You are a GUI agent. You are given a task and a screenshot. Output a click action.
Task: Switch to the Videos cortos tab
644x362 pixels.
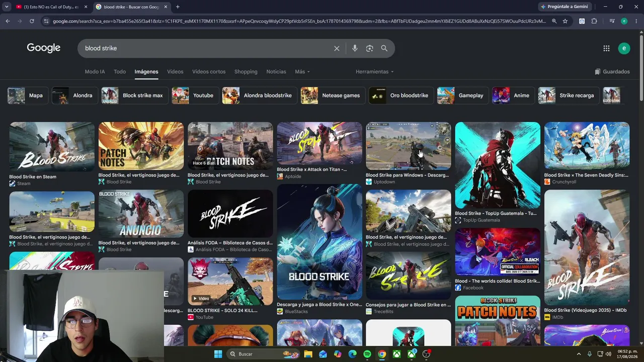(x=209, y=71)
